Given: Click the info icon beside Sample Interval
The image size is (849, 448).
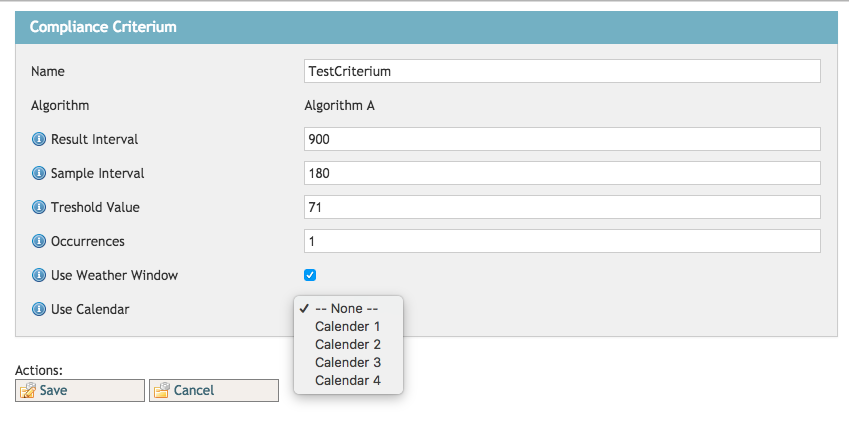Looking at the screenshot, I should coord(39,173).
